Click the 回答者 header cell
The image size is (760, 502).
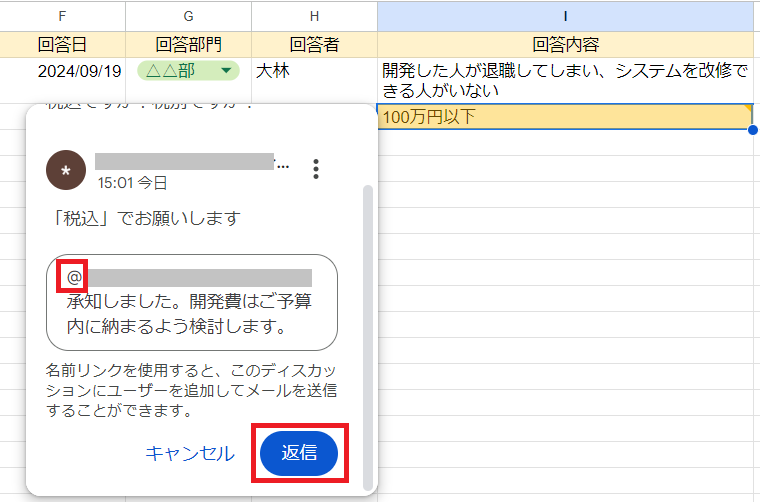pos(314,44)
